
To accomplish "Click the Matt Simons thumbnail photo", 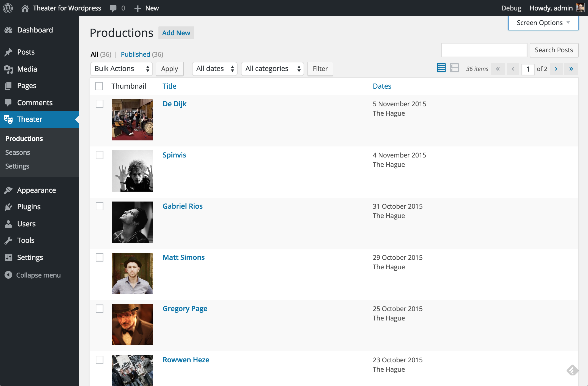I will (x=132, y=273).
